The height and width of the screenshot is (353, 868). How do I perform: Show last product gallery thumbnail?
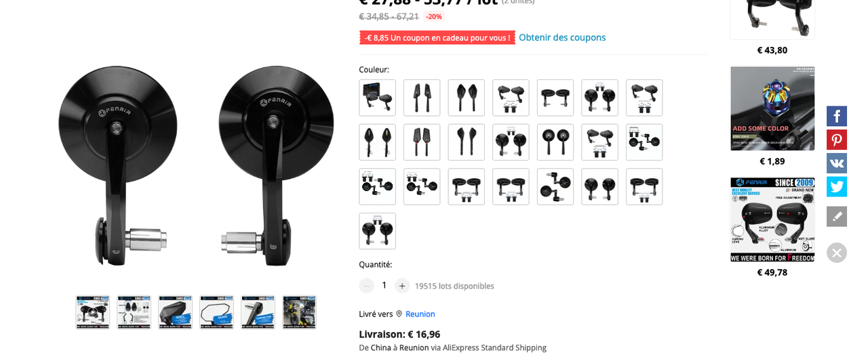(299, 312)
